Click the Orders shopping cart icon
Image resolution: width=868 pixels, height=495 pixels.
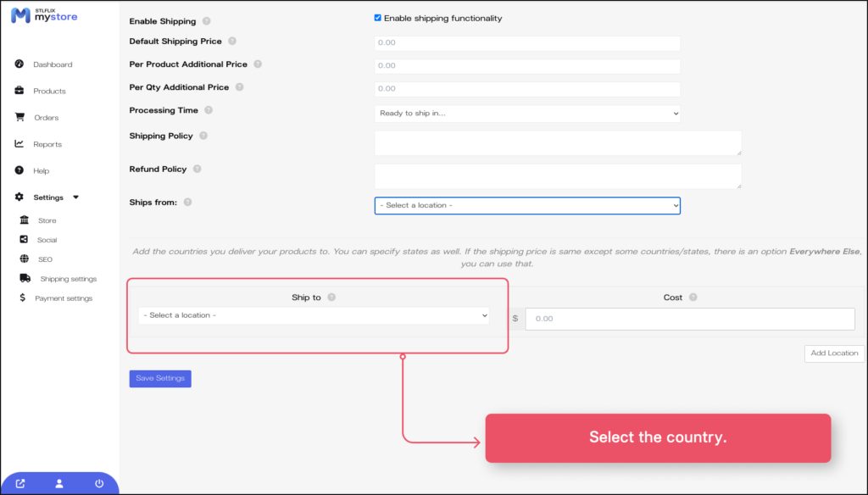click(19, 117)
